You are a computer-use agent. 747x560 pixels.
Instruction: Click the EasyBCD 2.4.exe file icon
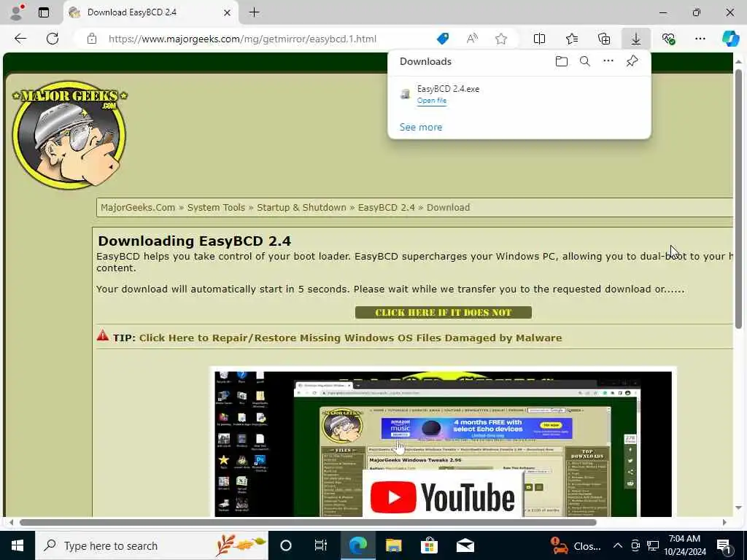click(405, 94)
